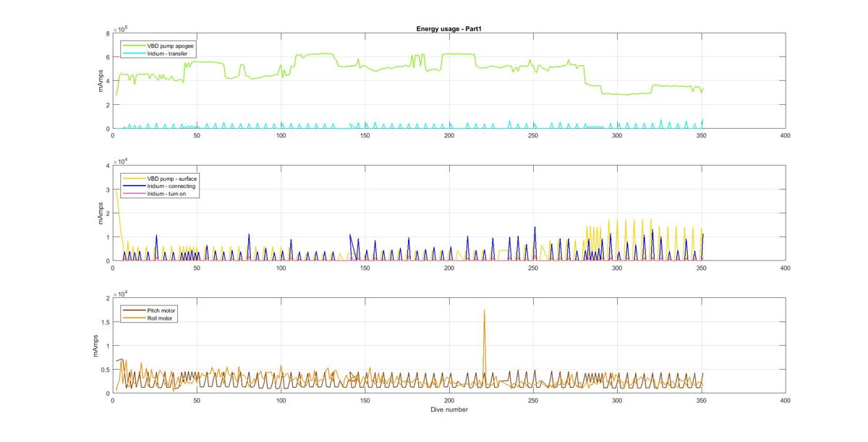The image size is (868, 442).
Task: Click the x-axis tick "200" under the apogee plot
Action: tap(449, 135)
